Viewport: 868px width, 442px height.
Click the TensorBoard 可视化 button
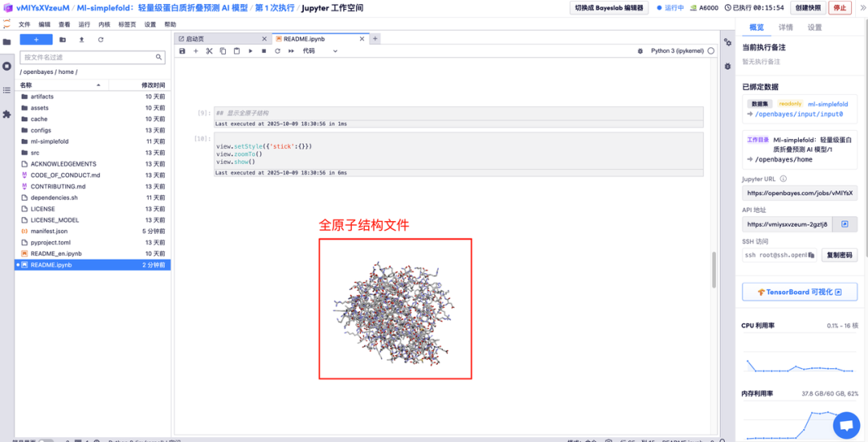pos(799,292)
